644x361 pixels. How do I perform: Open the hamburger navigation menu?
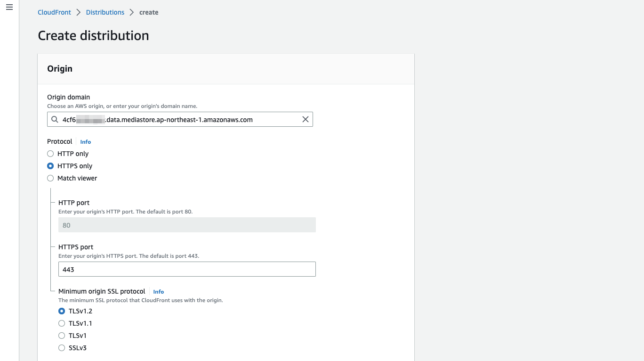click(x=9, y=8)
